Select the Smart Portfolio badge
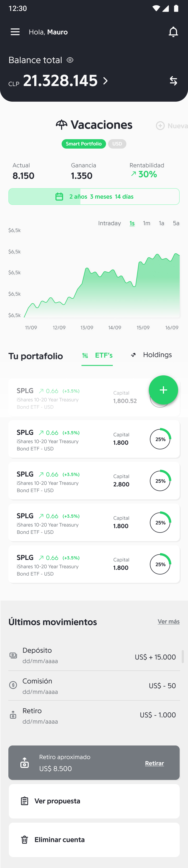Screen dimensions: 188x868 [x=84, y=144]
